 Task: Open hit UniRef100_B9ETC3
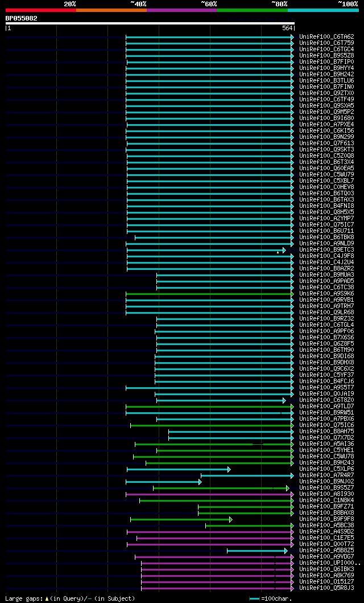tap(327, 250)
